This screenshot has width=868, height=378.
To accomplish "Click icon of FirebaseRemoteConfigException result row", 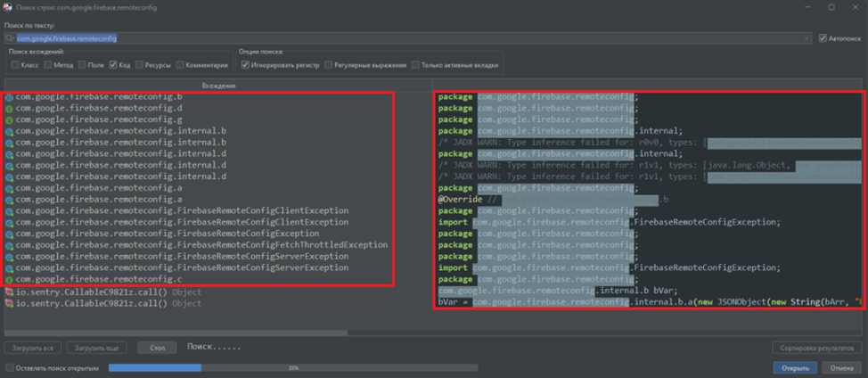I will (9, 233).
